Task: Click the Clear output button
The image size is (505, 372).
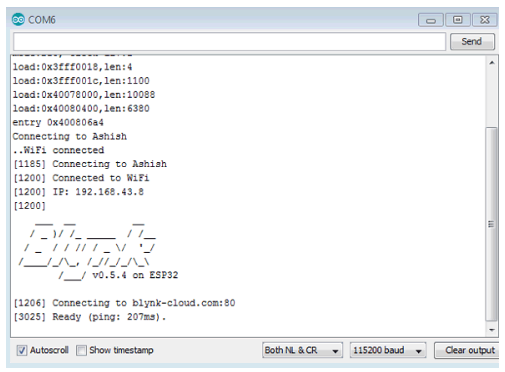Action: (467, 350)
